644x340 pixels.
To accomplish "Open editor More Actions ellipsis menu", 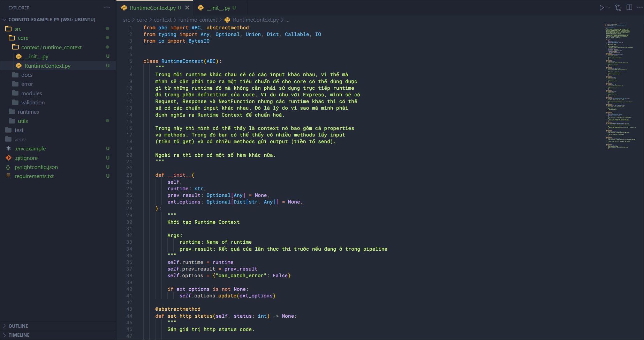I will [x=639, y=8].
